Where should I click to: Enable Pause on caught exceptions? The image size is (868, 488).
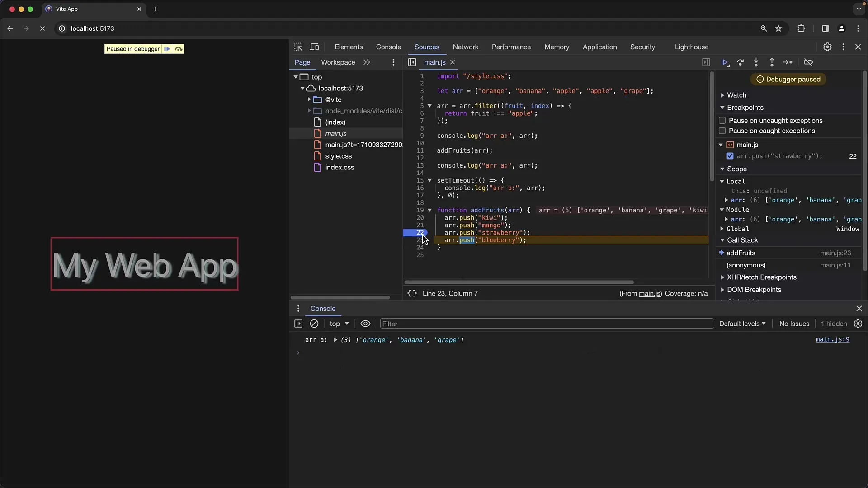point(722,131)
